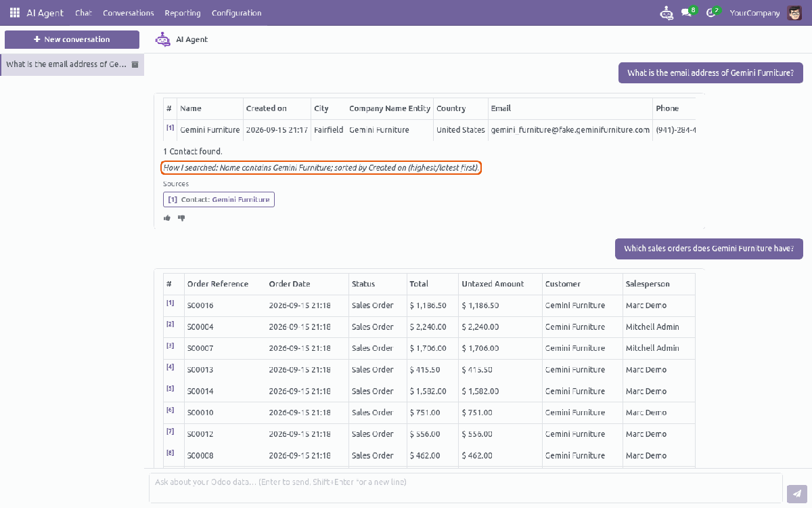
Task: Click the S00014 order reference cell
Action: (x=225, y=391)
